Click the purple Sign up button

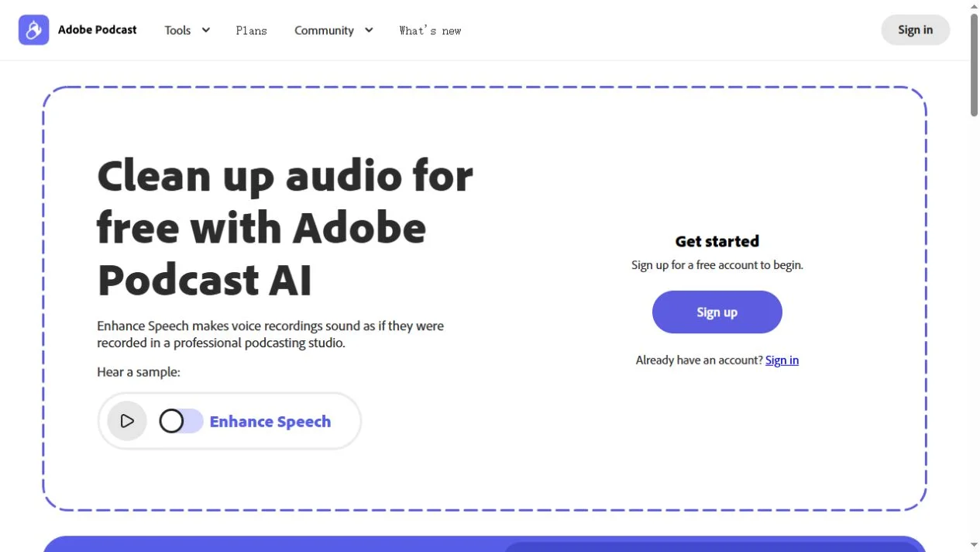pos(717,312)
